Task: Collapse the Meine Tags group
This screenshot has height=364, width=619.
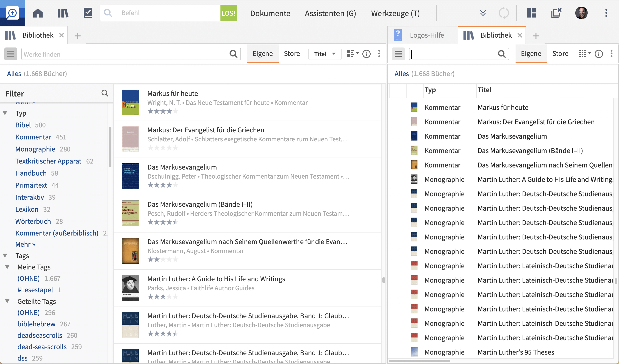Action: coord(7,267)
